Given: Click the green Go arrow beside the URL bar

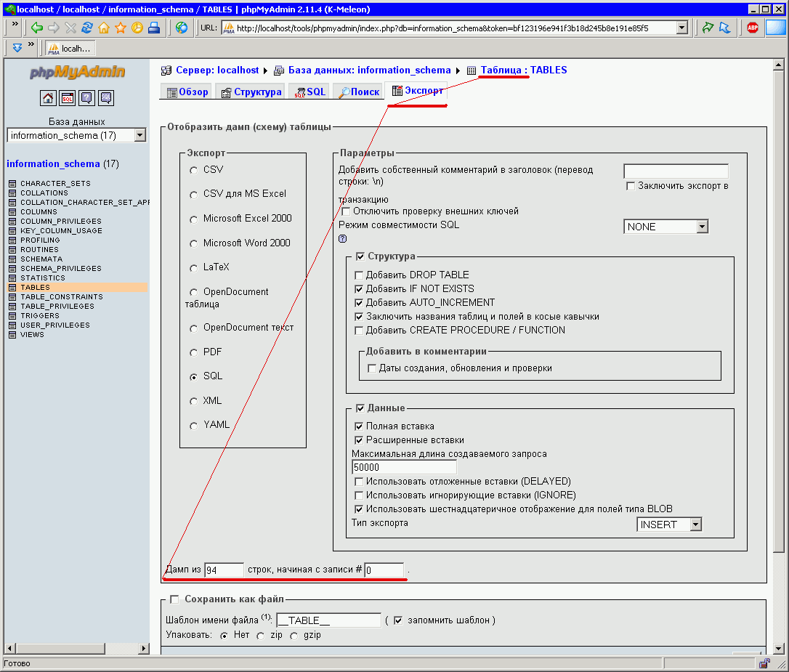Looking at the screenshot, I should coord(708,28).
